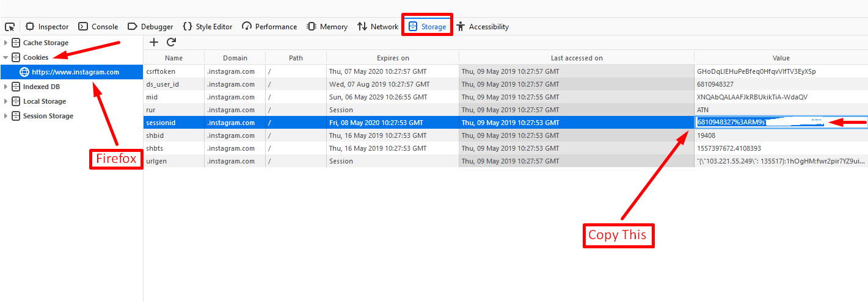Viewport: 868px width, 302px height.
Task: Expand the Indexed DB tree node
Action: 6,87
